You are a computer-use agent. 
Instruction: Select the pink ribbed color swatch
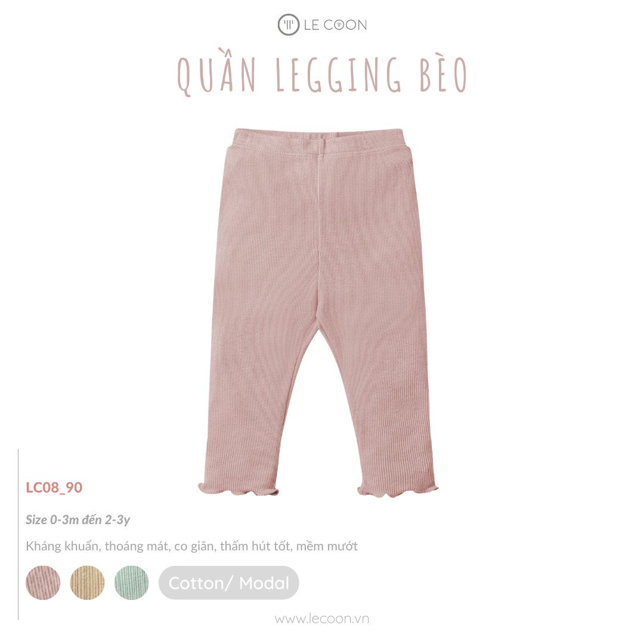[43, 583]
